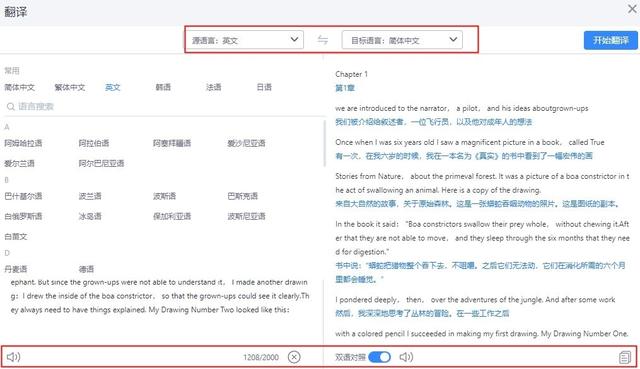Viewport: 640px width, 369px height.
Task: Pick 巴斯克语 from the B group
Action: pyautogui.click(x=242, y=196)
